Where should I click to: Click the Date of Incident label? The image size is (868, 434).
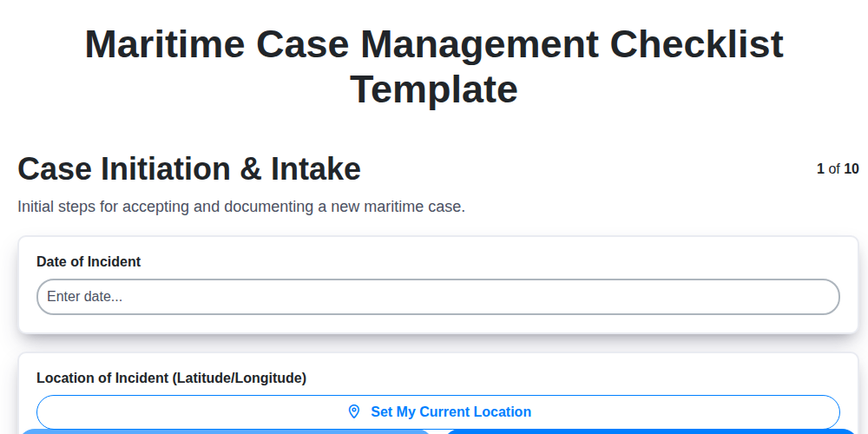89,261
